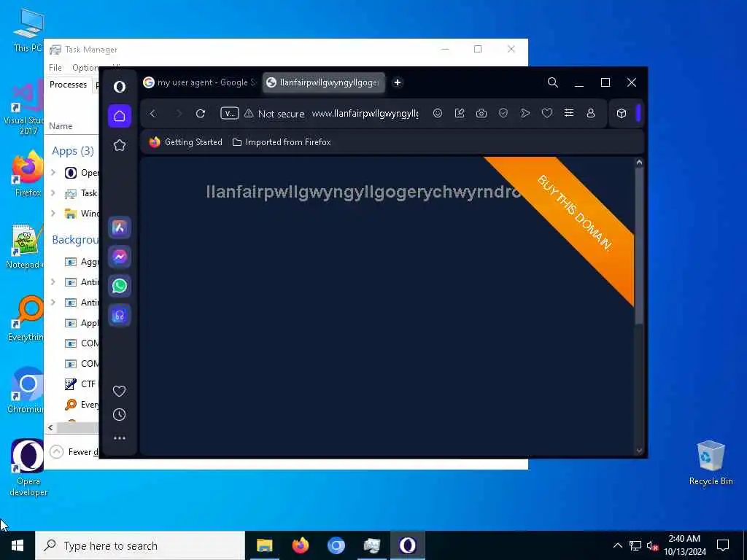Image resolution: width=747 pixels, height=560 pixels.
Task: Open the profile account icon
Action: 591,113
